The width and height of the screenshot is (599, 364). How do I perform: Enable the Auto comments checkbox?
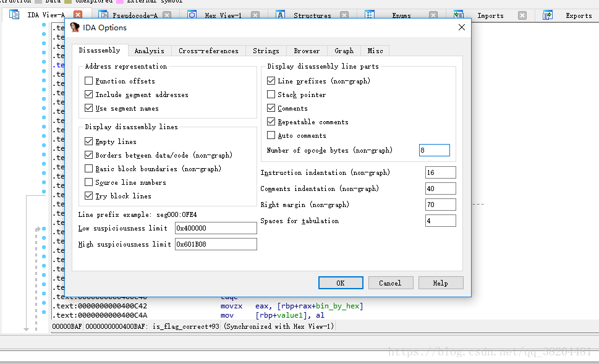271,135
